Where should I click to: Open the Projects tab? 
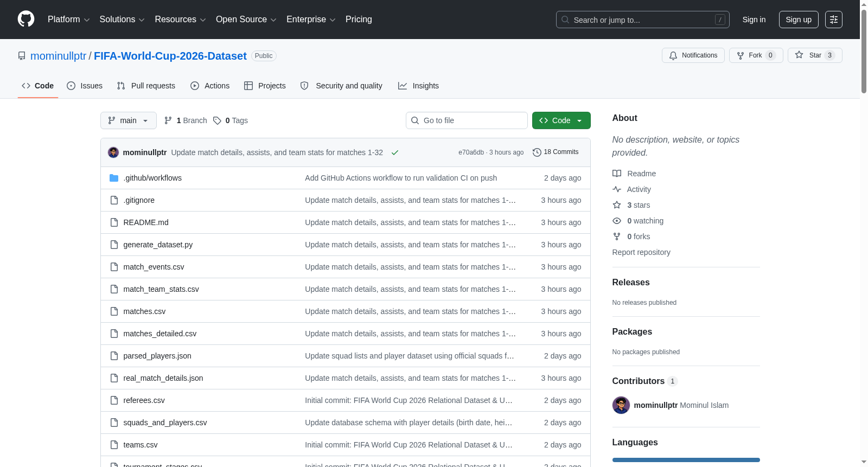(265, 86)
